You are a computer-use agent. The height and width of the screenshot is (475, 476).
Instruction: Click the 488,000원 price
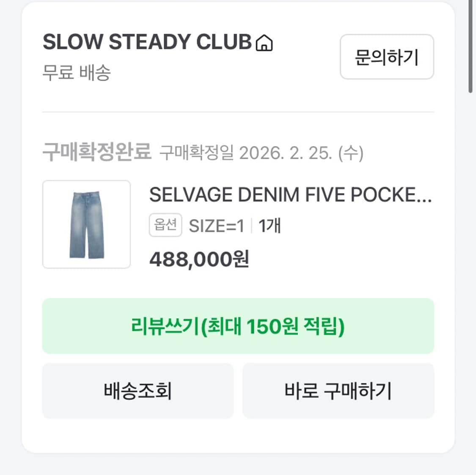pos(199,259)
